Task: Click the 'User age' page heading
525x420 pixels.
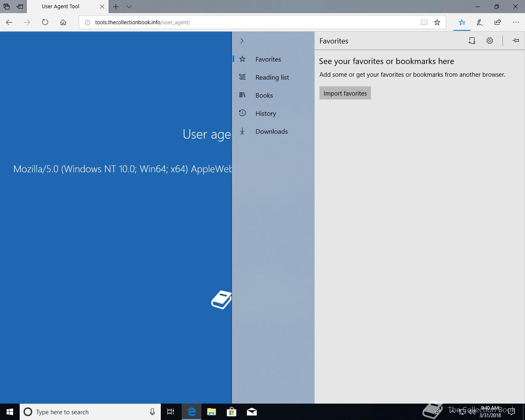Action: pyautogui.click(x=207, y=135)
